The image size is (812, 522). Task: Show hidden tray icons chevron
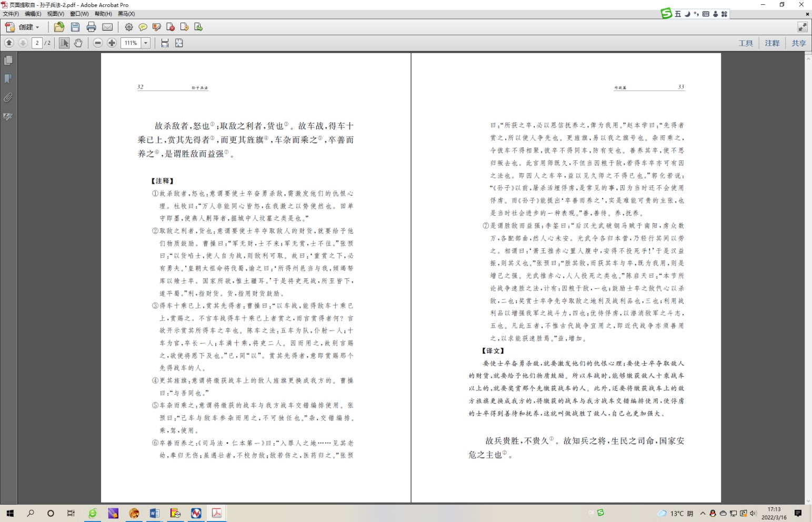[x=703, y=513]
